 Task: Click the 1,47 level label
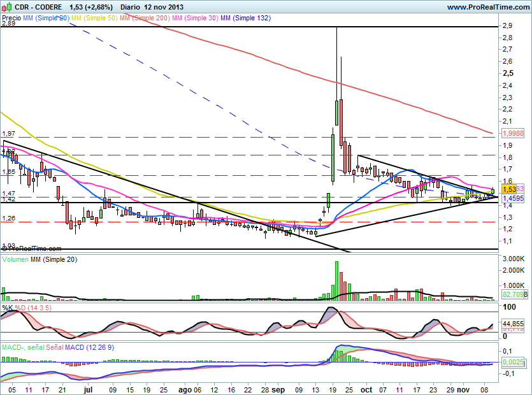(x=8, y=194)
